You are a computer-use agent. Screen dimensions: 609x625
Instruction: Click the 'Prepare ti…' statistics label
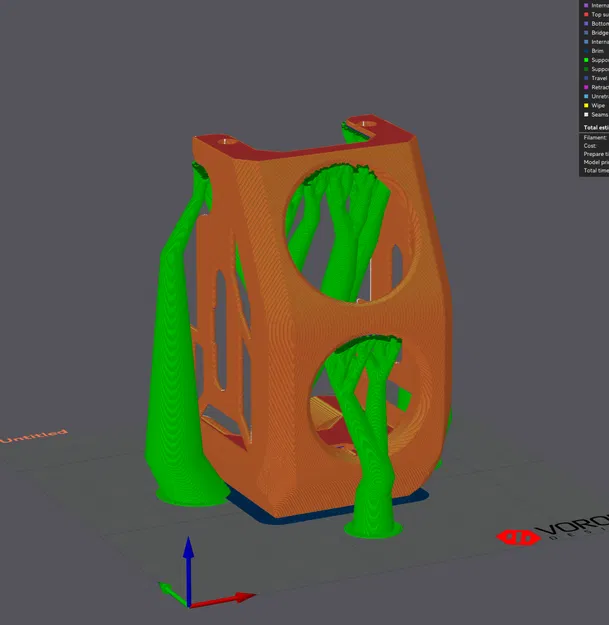596,154
